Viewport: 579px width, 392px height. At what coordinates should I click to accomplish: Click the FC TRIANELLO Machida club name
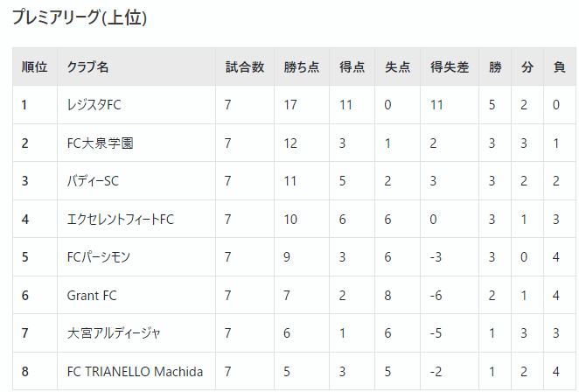135,371
